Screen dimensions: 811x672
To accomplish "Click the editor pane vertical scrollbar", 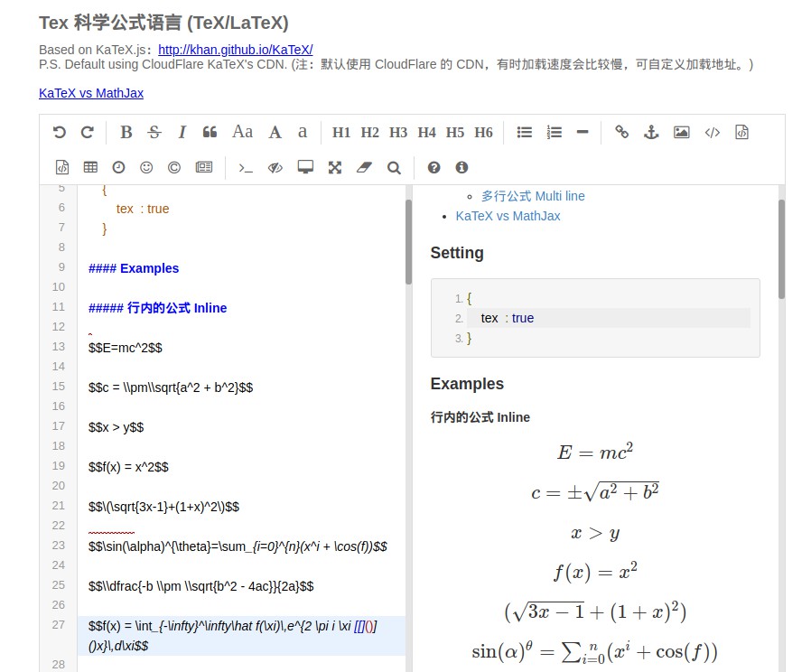I will pos(408,242).
